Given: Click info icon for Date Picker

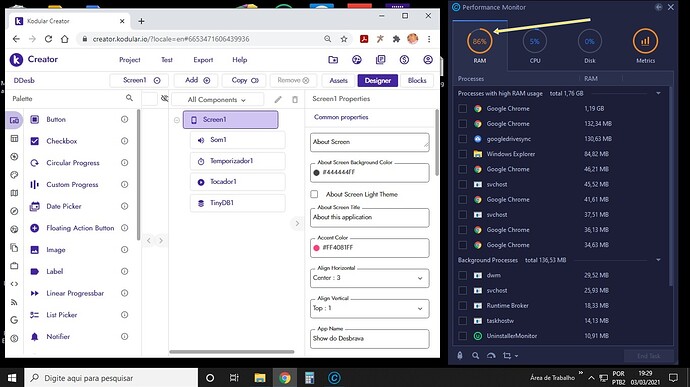Looking at the screenshot, I should tap(125, 206).
